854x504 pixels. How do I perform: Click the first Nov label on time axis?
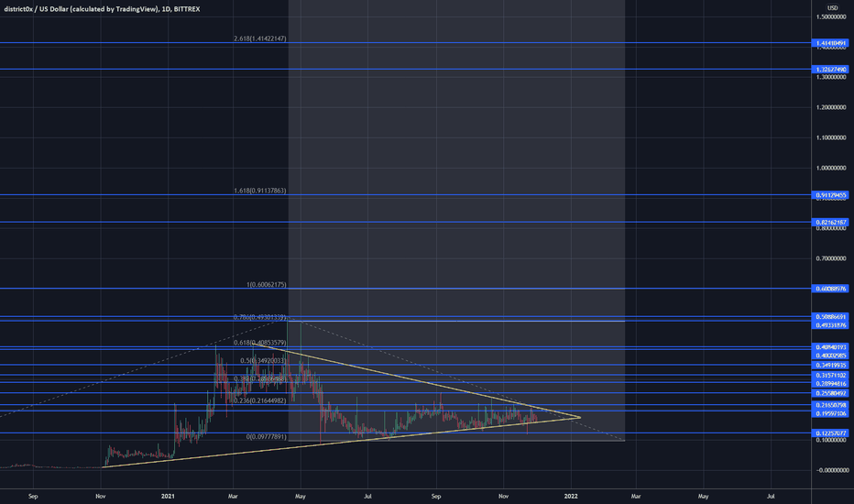(100, 497)
